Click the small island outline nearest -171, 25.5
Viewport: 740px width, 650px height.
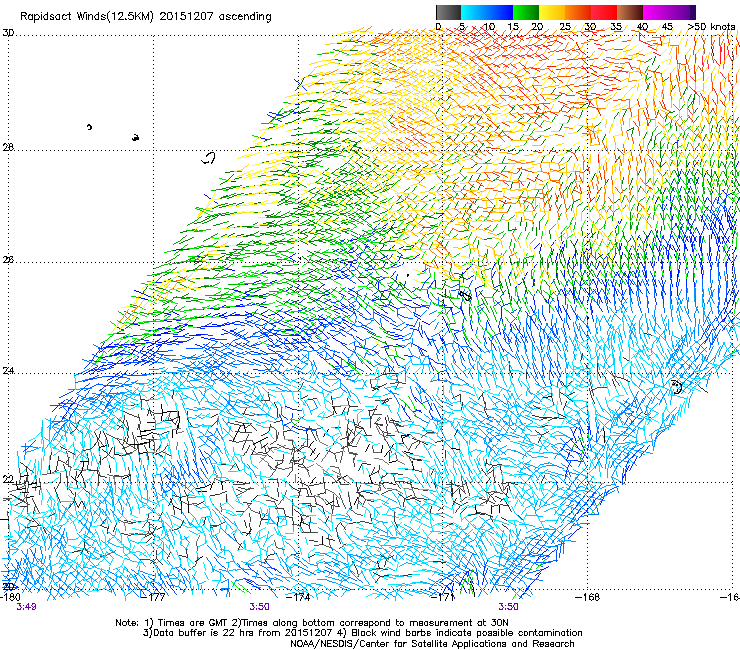[465, 295]
